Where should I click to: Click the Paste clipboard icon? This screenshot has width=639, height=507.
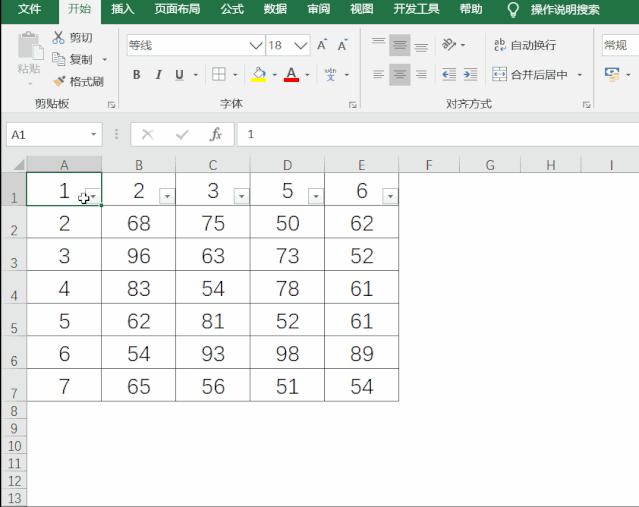[x=30, y=45]
